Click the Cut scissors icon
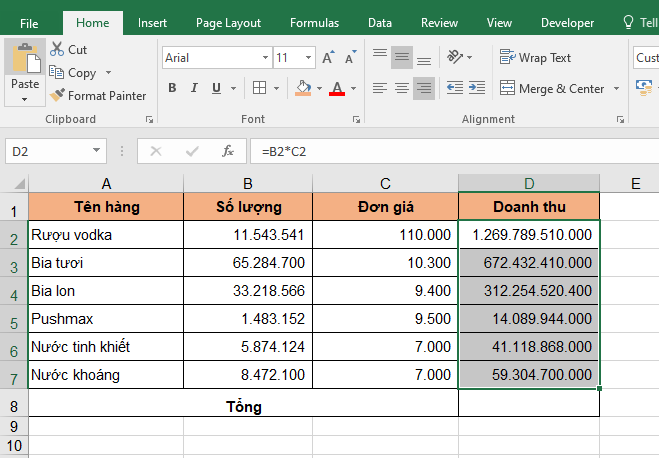This screenshot has width=659, height=458. point(56,49)
